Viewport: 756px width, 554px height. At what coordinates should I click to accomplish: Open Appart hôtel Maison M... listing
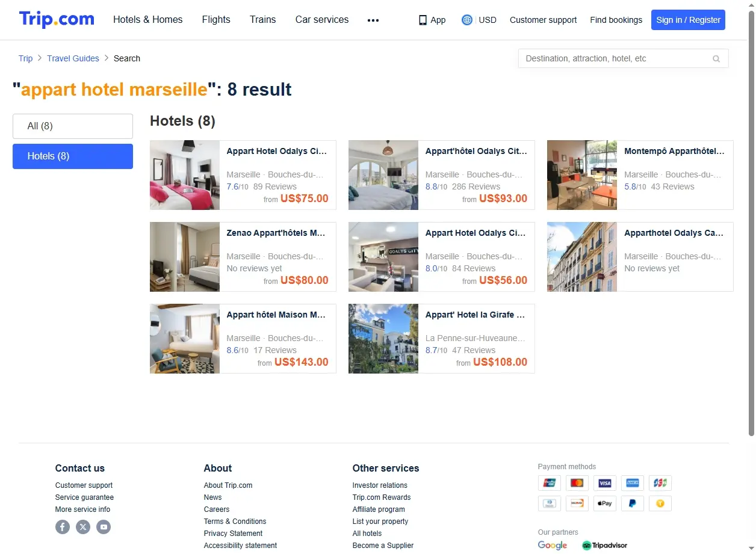tap(243, 339)
